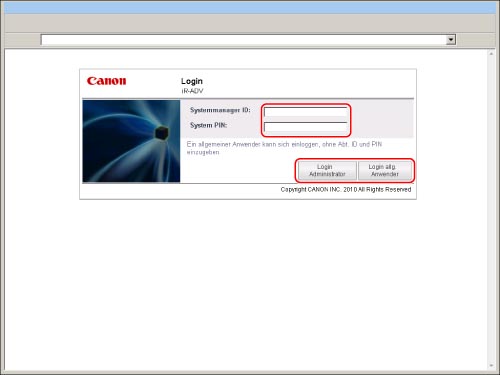Click the vertical scrollbar track

tap(491, 209)
